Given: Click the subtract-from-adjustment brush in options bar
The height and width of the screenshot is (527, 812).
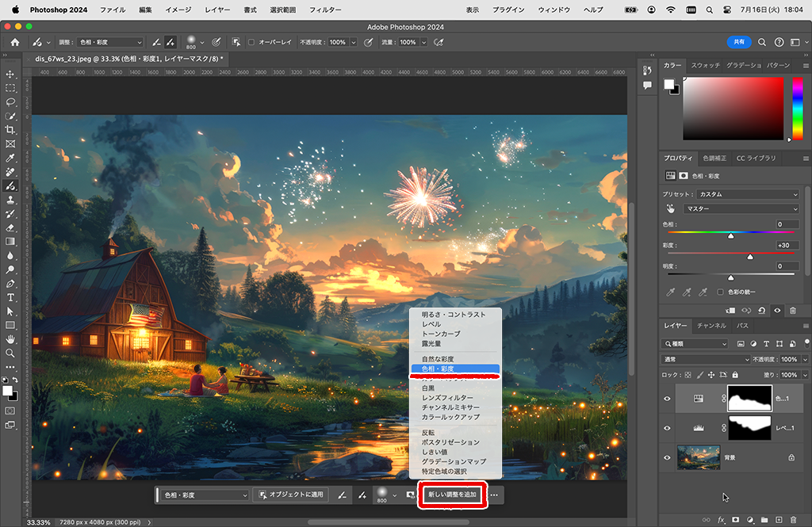Looking at the screenshot, I should click(x=156, y=43).
